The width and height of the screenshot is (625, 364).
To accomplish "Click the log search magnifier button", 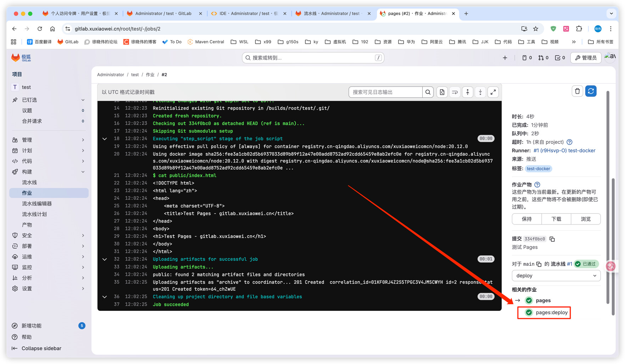I will tap(428, 92).
